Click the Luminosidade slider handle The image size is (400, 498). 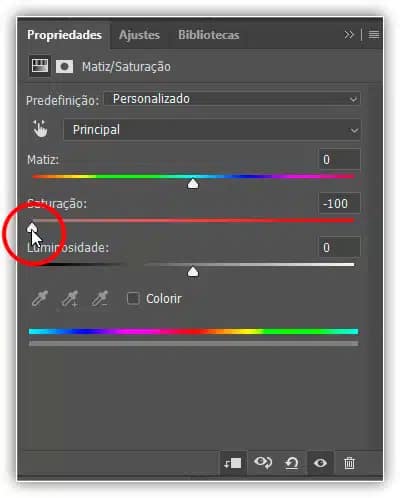coord(193,272)
